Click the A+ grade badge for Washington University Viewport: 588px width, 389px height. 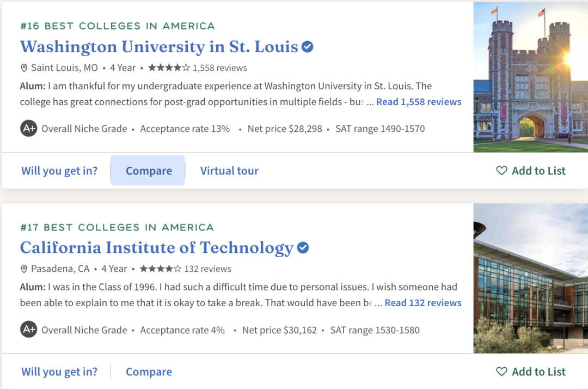pyautogui.click(x=28, y=129)
